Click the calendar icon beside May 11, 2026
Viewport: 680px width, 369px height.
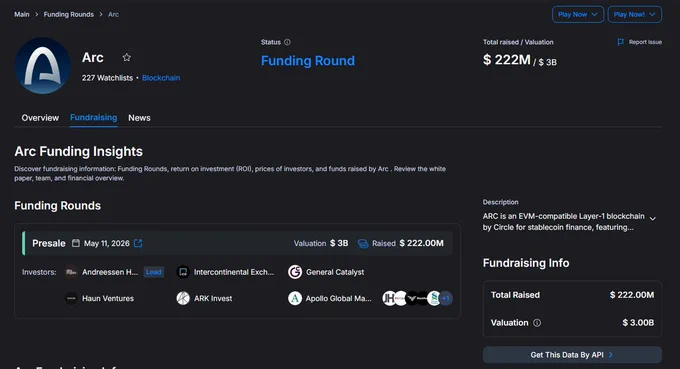tap(75, 243)
